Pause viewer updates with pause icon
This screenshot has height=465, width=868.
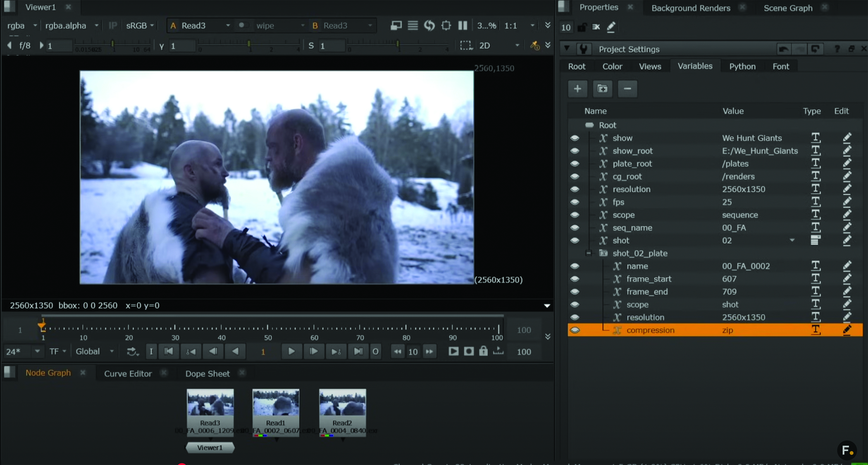pos(463,26)
